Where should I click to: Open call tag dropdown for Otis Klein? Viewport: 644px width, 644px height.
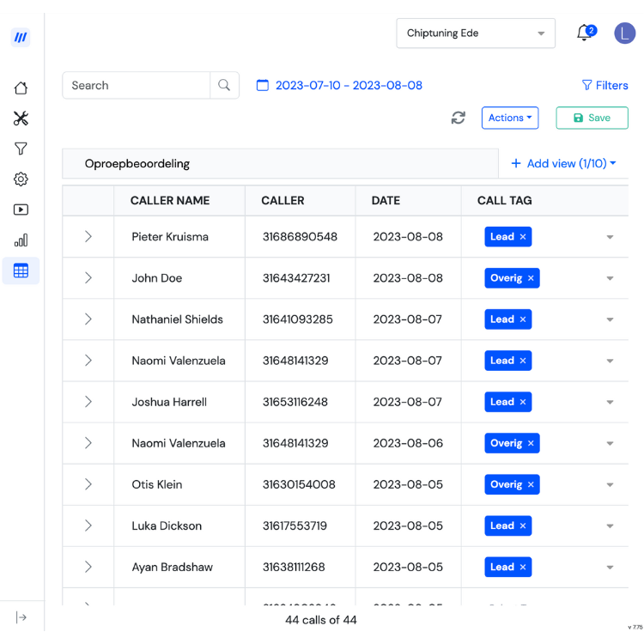[610, 484]
